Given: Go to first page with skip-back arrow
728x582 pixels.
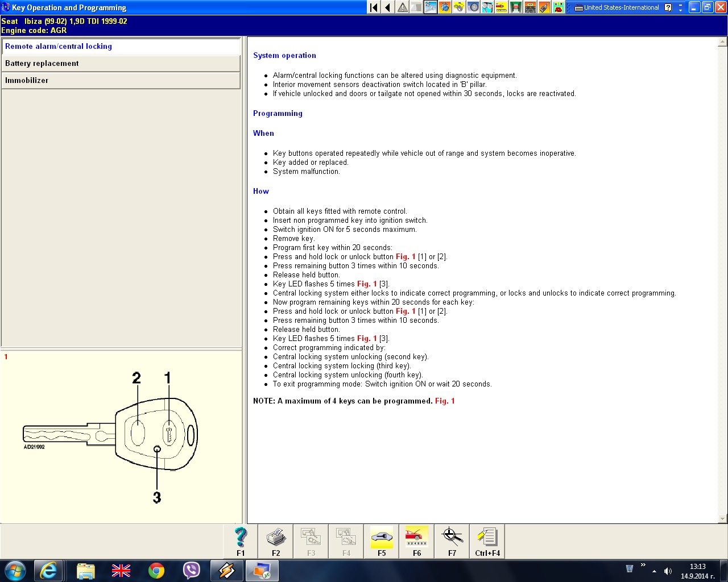Looking at the screenshot, I should (374, 7).
